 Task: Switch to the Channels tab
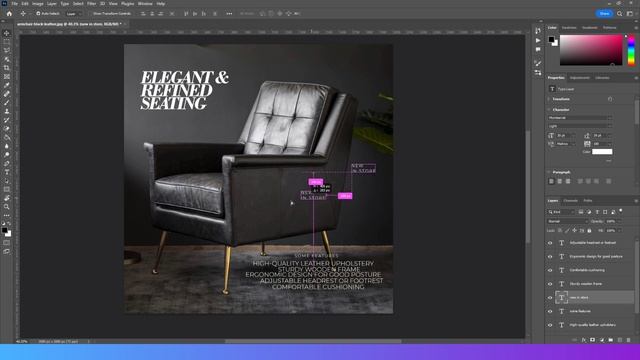coord(570,201)
